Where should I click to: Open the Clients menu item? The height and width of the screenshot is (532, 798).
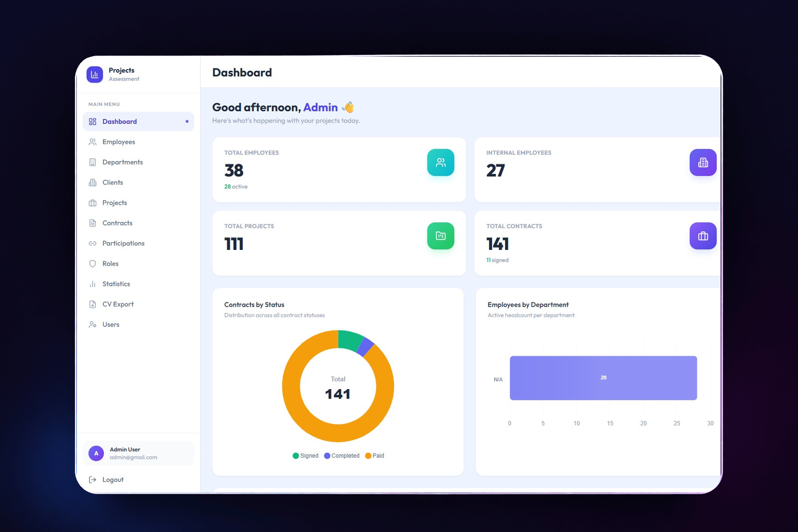click(x=138, y=182)
